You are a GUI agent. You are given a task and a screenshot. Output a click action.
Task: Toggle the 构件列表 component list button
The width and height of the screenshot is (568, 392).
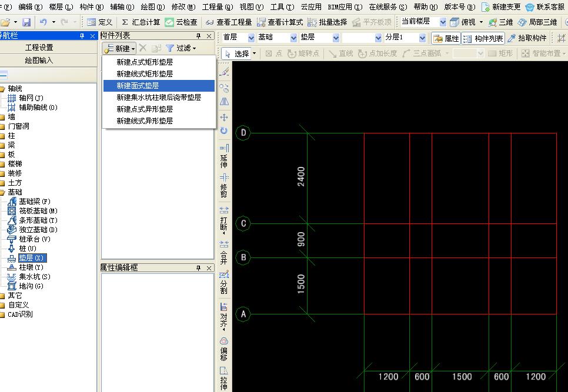tap(483, 38)
